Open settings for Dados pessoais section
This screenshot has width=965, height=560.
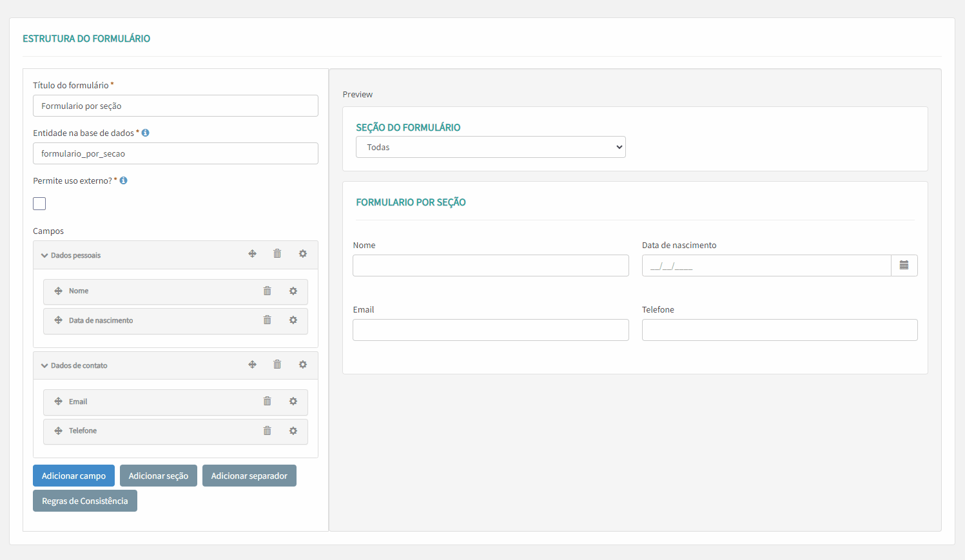click(x=303, y=254)
